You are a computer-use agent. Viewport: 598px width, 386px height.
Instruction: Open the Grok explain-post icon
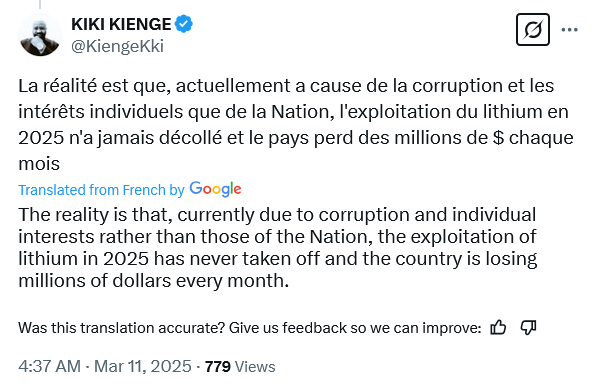[x=532, y=30]
